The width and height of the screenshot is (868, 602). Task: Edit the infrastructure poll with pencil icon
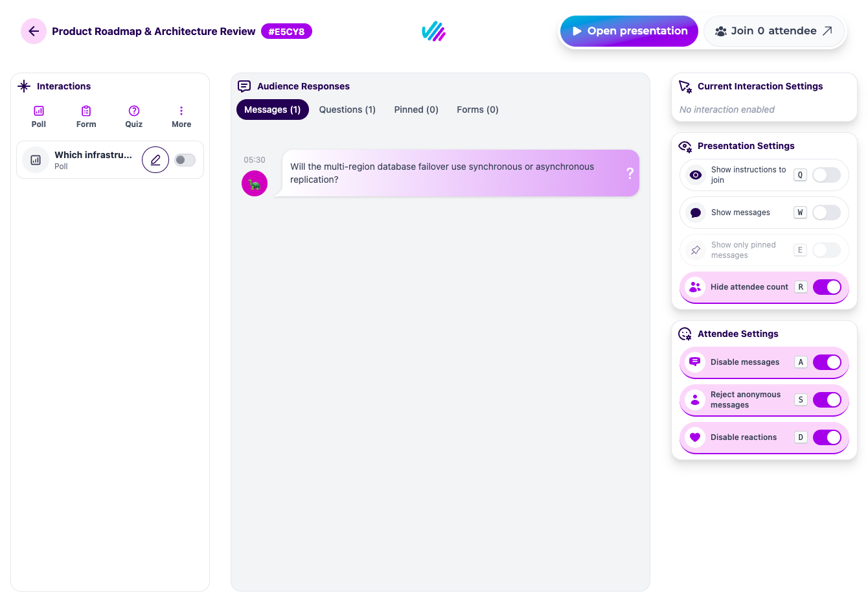(155, 160)
